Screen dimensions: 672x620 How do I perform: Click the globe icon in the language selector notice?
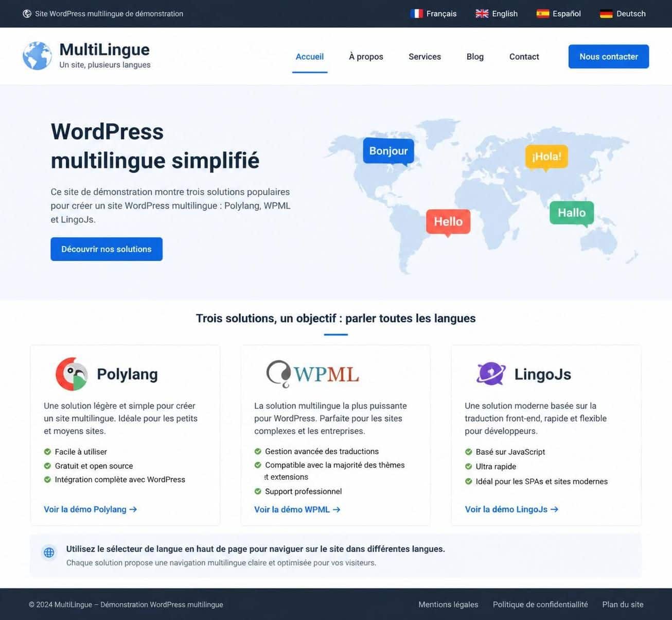coord(49,553)
